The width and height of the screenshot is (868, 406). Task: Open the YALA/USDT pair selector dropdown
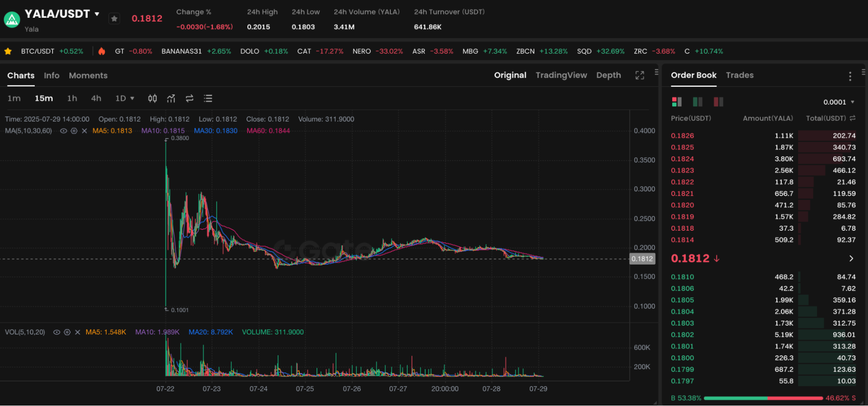(x=97, y=14)
